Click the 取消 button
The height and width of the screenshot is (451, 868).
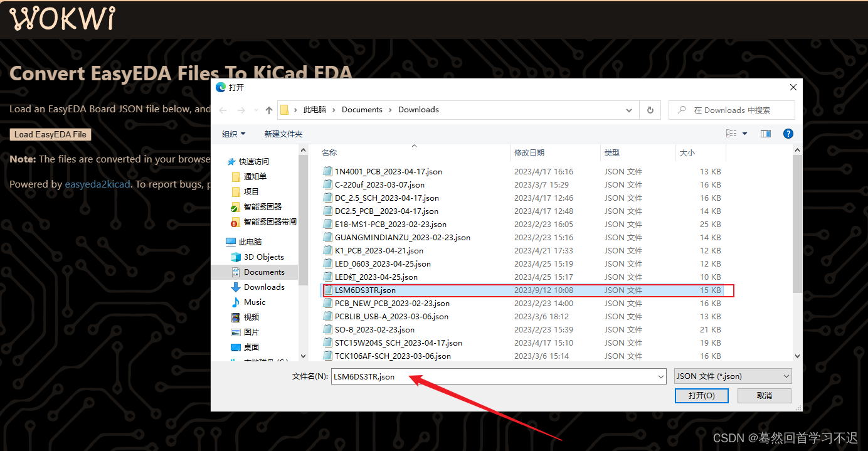765,396
